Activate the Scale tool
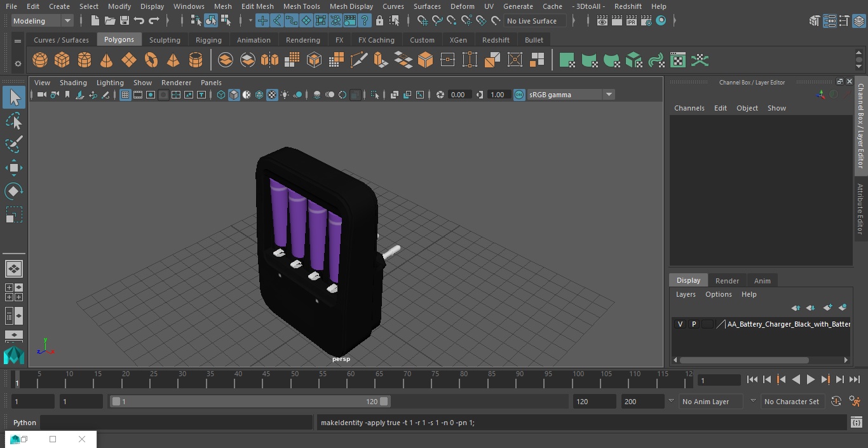Viewport: 868px width, 448px height. (x=14, y=215)
